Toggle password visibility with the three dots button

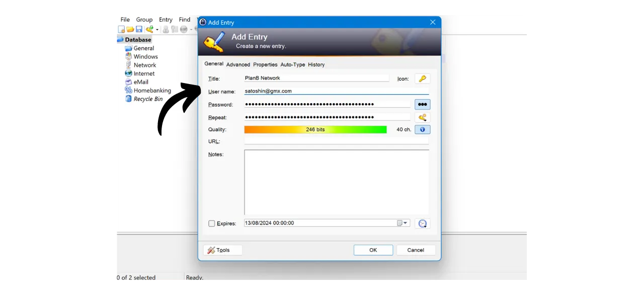pos(422,104)
